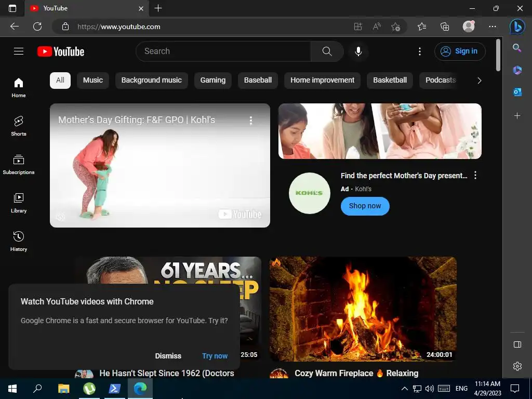The image size is (532, 399).
Task: Click Shop now on Kohl's ad
Action: (365, 206)
